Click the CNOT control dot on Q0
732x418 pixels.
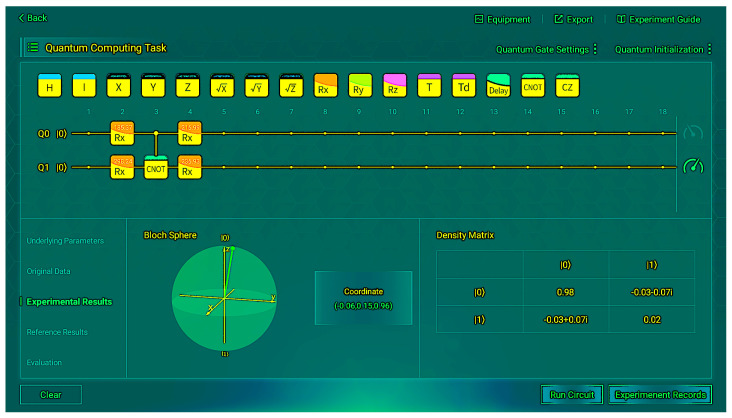[156, 134]
